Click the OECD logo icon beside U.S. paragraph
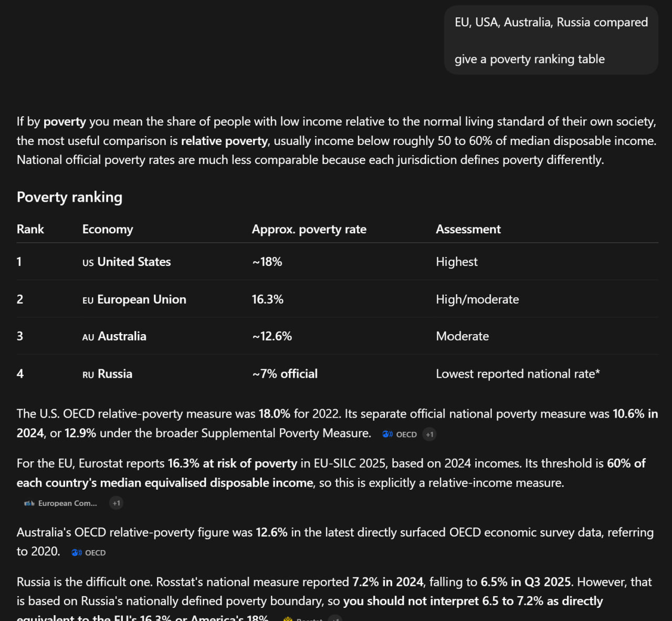This screenshot has height=621, width=672. pos(387,434)
